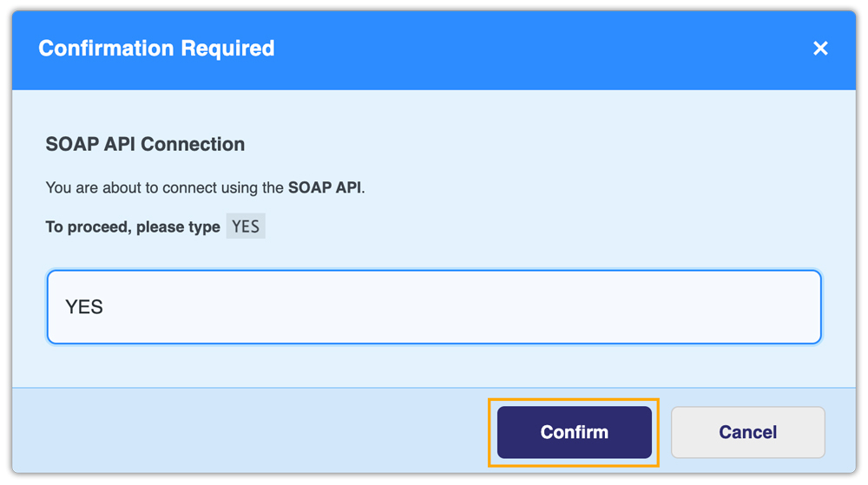The image size is (868, 485).
Task: Select the "SOAP API Connection" heading
Action: tap(145, 144)
